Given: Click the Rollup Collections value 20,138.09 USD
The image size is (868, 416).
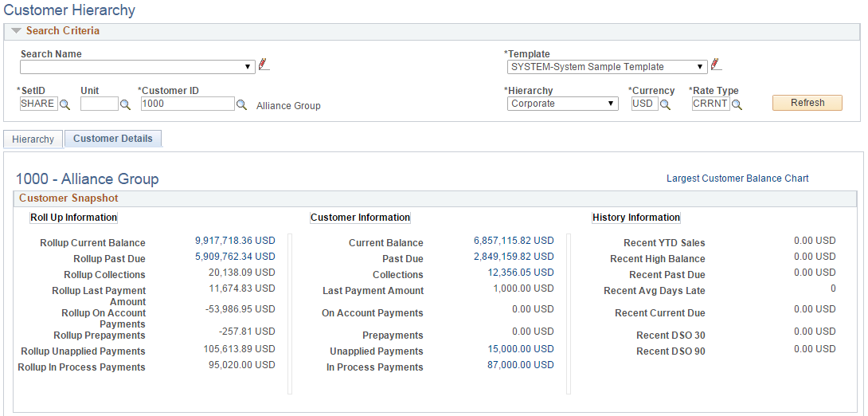Looking at the screenshot, I should pyautogui.click(x=241, y=273).
